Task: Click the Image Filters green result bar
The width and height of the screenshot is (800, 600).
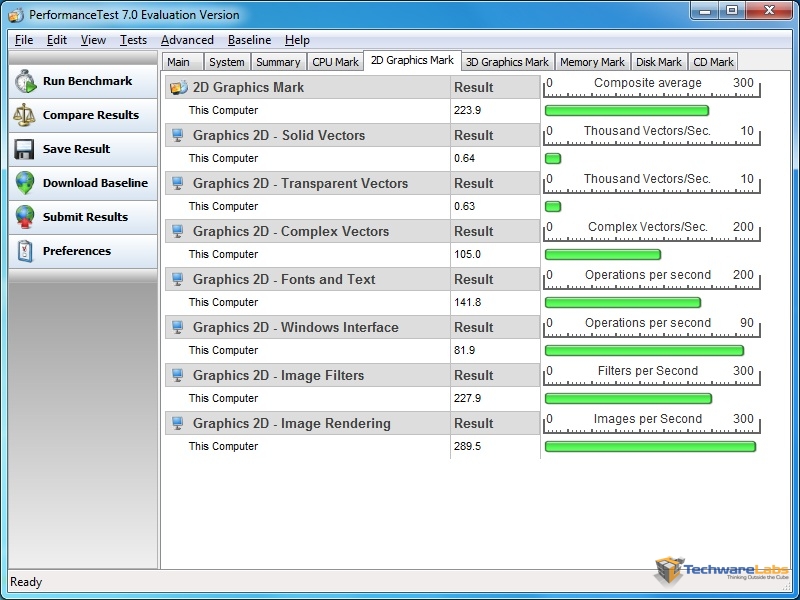Action: click(627, 398)
